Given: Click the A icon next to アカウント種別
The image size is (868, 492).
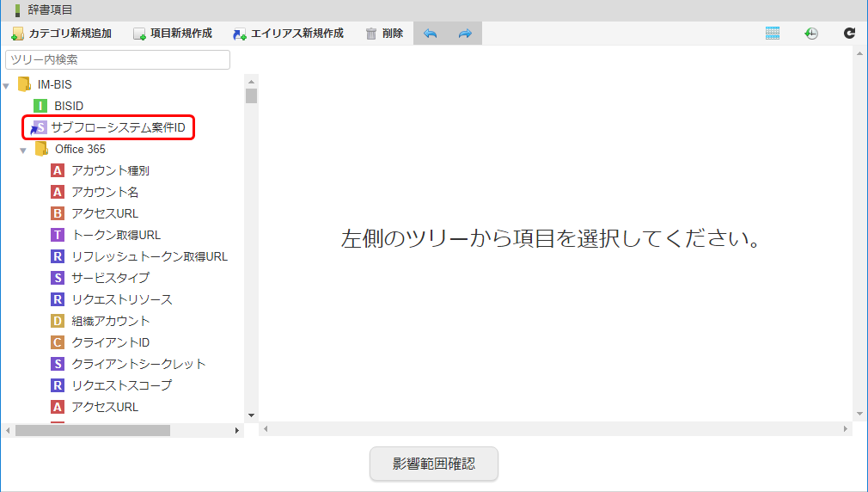Looking at the screenshot, I should click(58, 170).
